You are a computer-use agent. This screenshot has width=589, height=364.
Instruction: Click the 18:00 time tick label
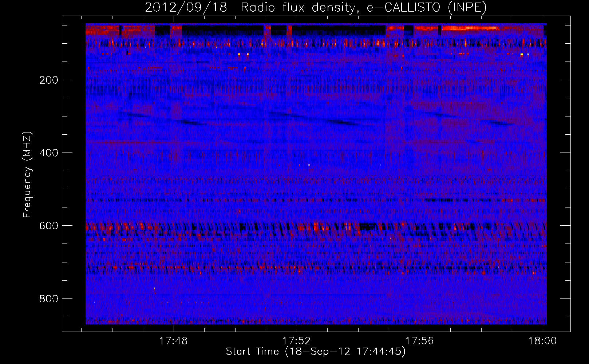543,341
